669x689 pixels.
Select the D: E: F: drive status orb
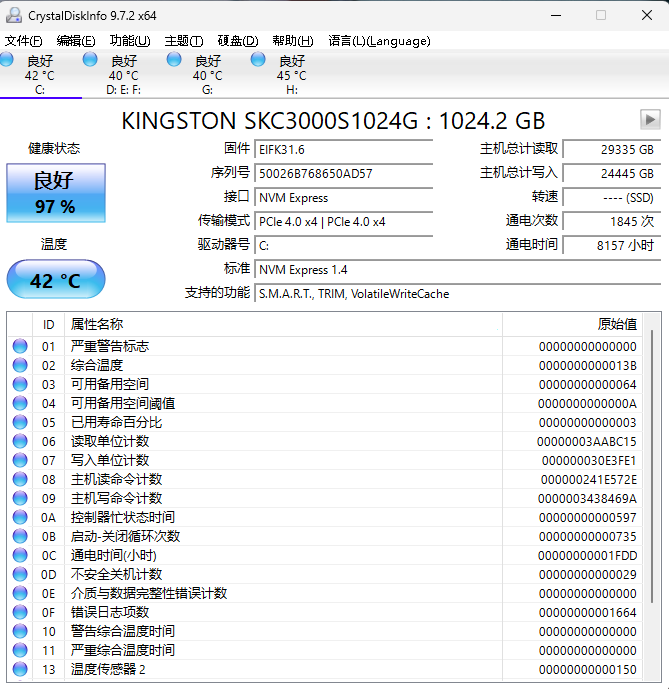click(x=91, y=61)
